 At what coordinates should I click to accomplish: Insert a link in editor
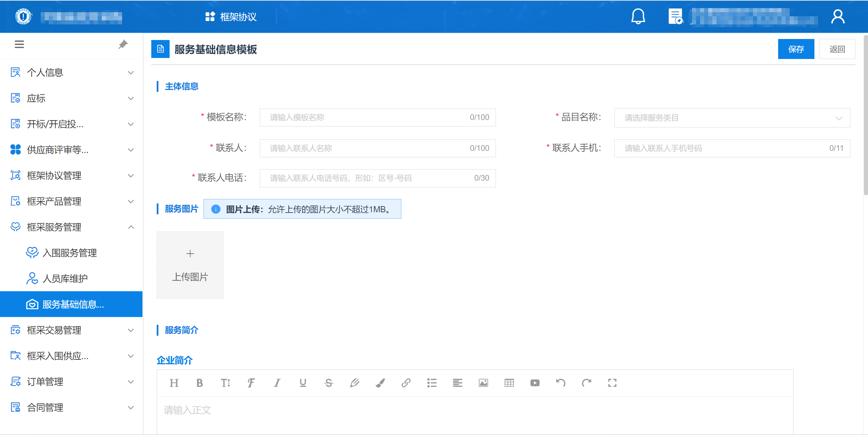click(x=406, y=383)
